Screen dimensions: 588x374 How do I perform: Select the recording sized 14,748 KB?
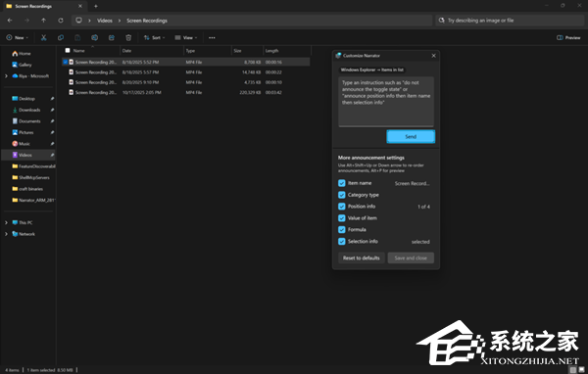click(x=186, y=71)
